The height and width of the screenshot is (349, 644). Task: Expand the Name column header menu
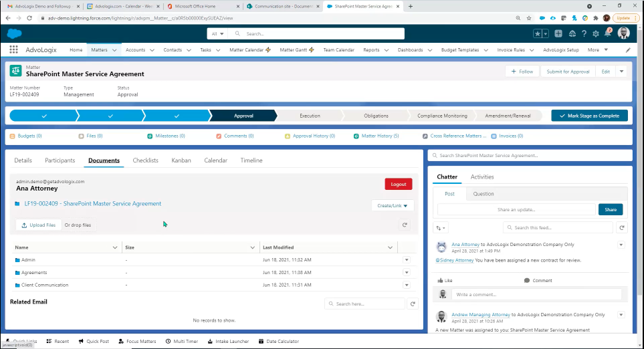(x=115, y=247)
